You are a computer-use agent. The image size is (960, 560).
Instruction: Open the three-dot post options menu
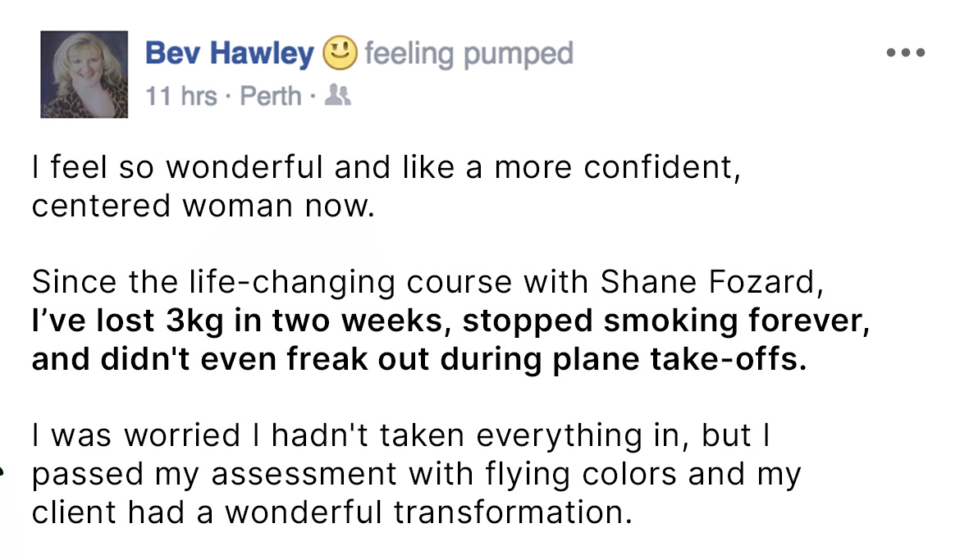tap(906, 54)
